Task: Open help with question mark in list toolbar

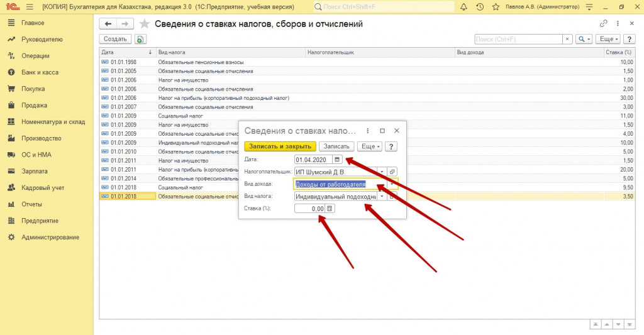Action: pyautogui.click(x=629, y=39)
